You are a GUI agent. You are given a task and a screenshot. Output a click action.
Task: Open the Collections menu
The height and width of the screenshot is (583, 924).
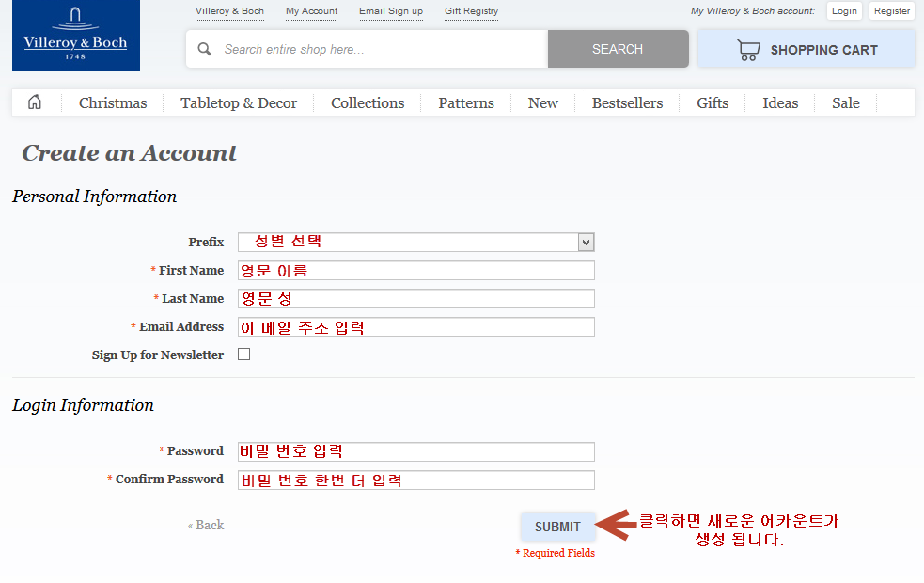(368, 103)
